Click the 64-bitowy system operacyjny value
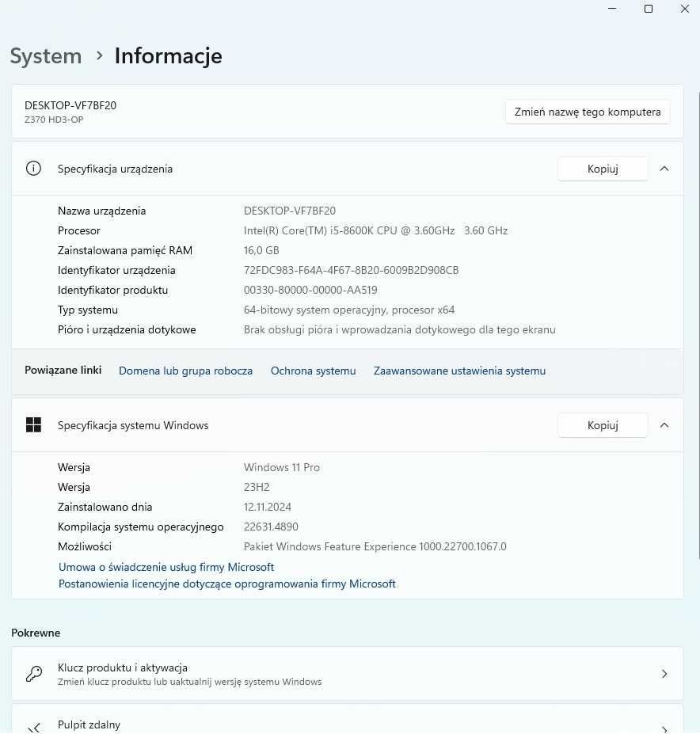 pyautogui.click(x=349, y=310)
